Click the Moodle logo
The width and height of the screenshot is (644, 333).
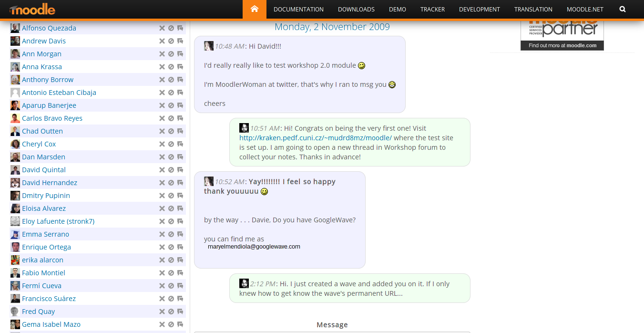tap(32, 9)
